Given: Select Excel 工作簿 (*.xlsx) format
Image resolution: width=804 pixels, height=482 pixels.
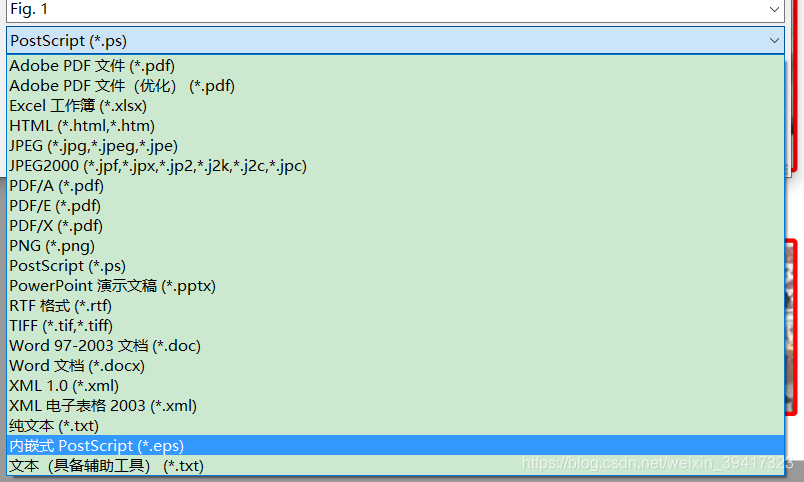Looking at the screenshot, I should point(395,106).
